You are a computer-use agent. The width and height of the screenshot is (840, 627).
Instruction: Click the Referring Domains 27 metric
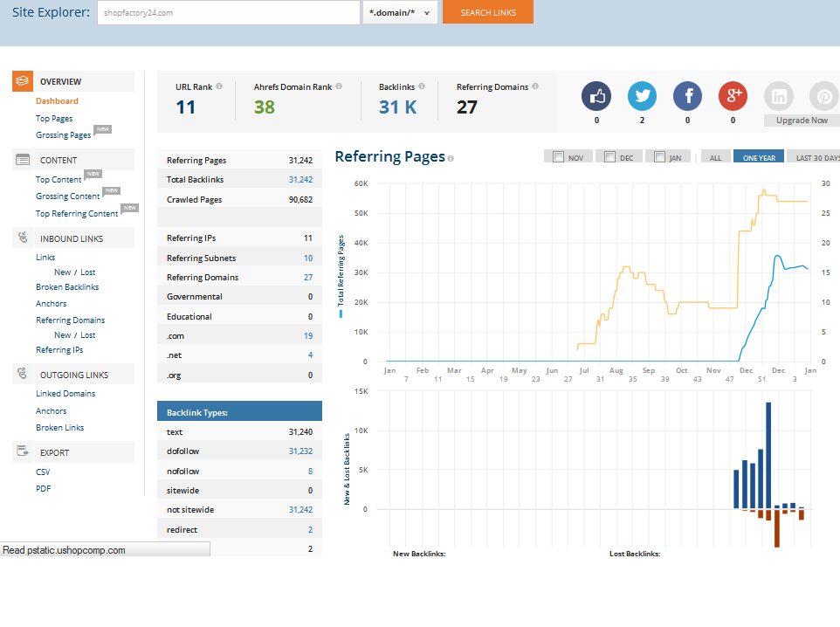click(466, 107)
